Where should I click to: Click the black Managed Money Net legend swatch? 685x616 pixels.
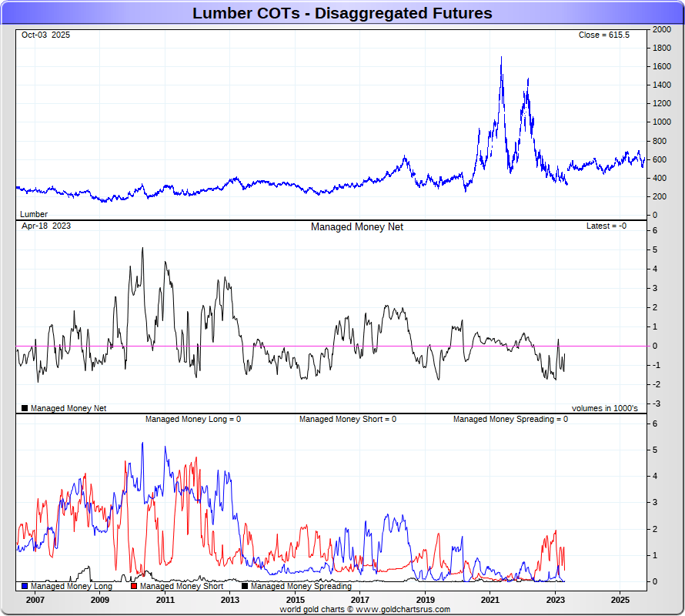coord(25,408)
